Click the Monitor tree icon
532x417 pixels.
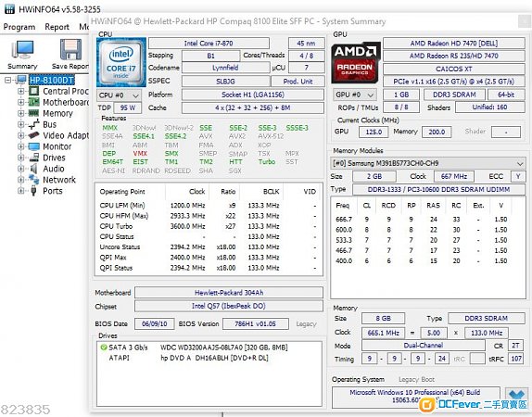pyautogui.click(x=33, y=146)
